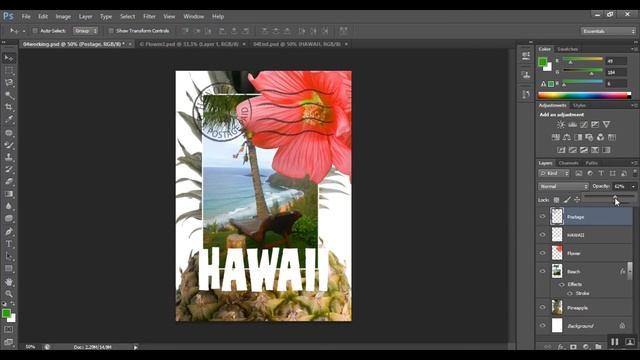Select the Lasso tool
Screen dimensions: 640x360
tap(9, 82)
